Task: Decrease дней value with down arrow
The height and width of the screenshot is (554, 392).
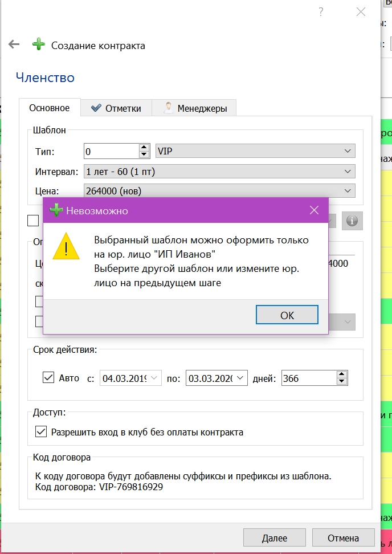Action: pos(341,381)
